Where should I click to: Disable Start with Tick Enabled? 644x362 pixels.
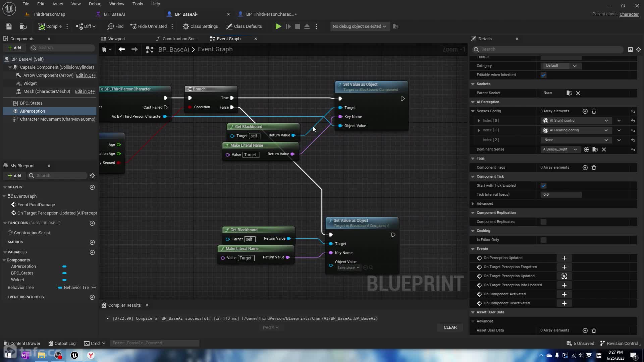pyautogui.click(x=543, y=186)
